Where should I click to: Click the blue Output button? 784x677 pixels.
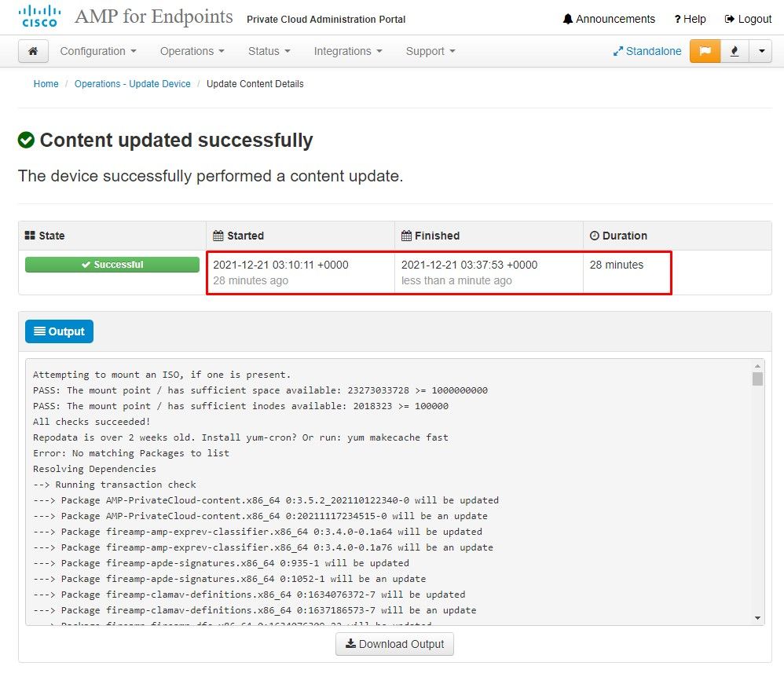point(59,331)
